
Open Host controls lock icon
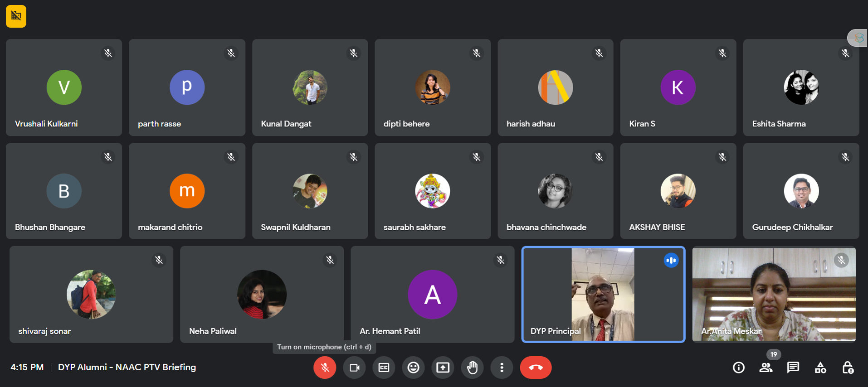coord(848,368)
